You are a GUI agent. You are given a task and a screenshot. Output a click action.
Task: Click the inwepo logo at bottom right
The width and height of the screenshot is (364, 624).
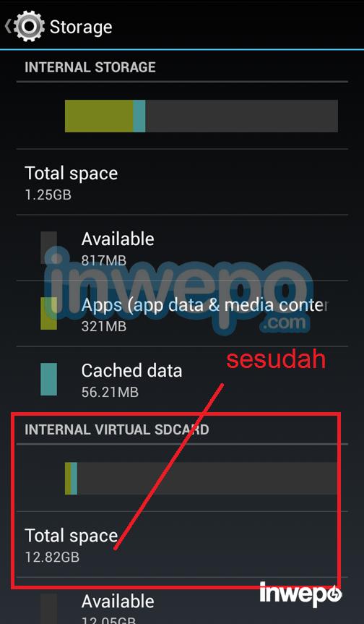pos(300,594)
